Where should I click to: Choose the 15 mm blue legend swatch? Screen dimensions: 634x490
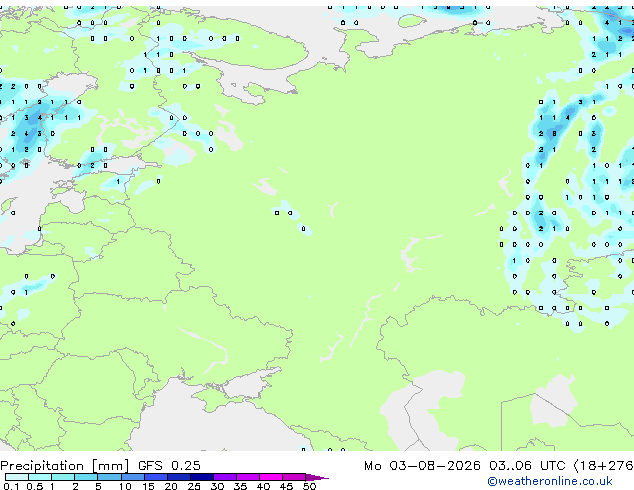pyautogui.click(x=155, y=477)
